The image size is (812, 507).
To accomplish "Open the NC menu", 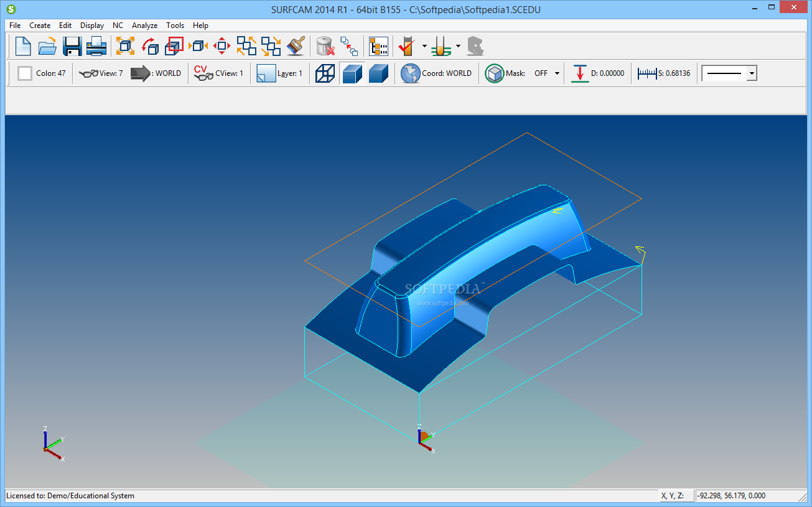I will (x=118, y=26).
